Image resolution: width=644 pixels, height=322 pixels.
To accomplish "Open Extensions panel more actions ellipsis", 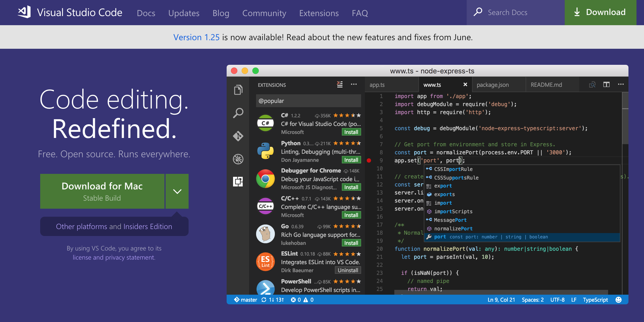I will (354, 84).
